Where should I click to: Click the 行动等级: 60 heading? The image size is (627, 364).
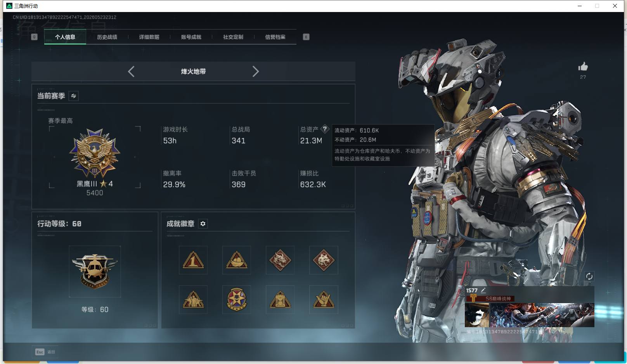coord(59,224)
